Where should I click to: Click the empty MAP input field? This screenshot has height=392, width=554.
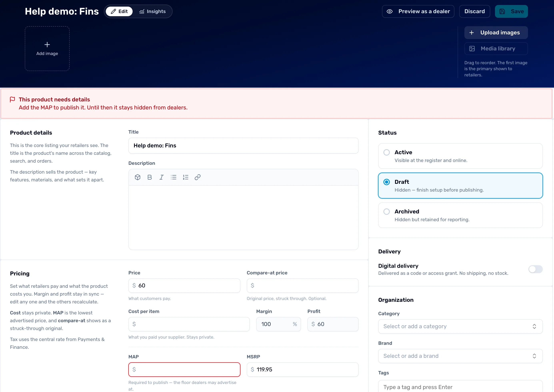[x=184, y=370]
